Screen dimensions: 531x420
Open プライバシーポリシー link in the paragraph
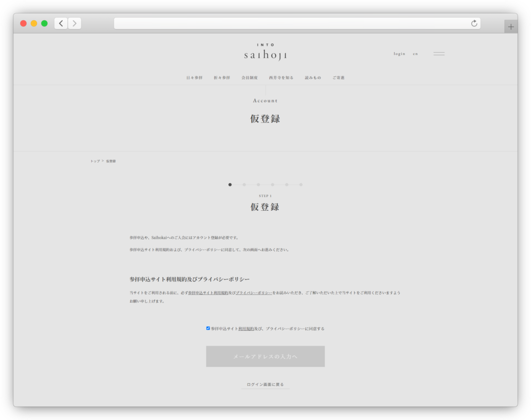click(x=254, y=293)
